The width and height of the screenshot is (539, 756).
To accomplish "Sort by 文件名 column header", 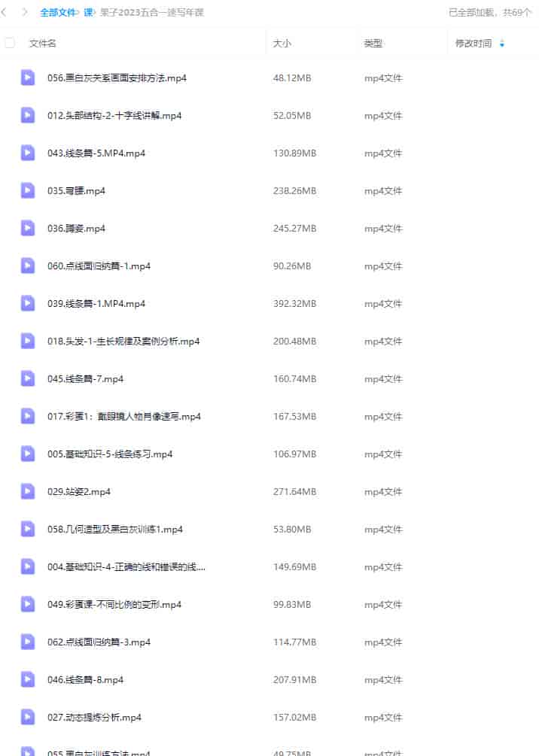I will 43,44.
